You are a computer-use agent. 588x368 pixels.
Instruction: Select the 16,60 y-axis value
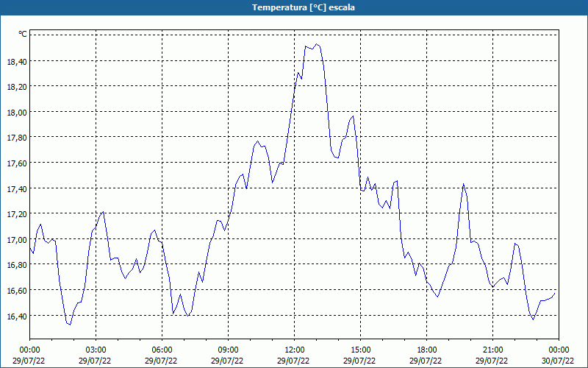pos(17,290)
